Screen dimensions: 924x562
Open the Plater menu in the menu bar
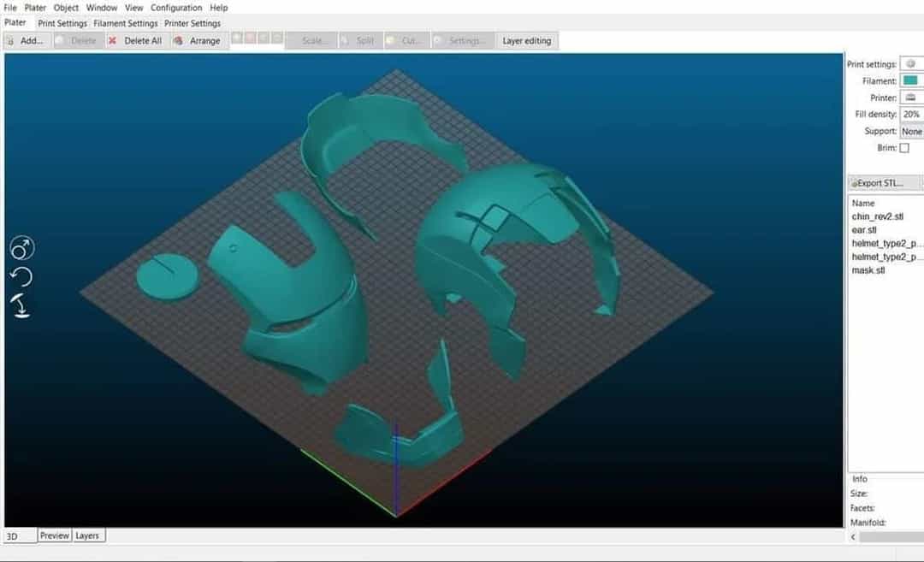35,8
